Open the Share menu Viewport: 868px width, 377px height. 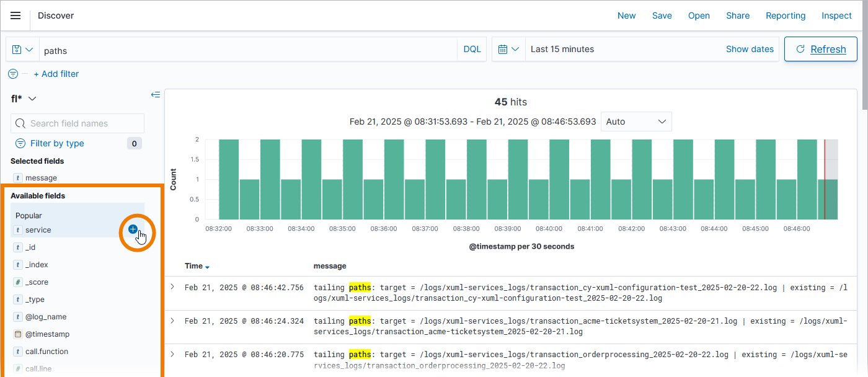[738, 16]
